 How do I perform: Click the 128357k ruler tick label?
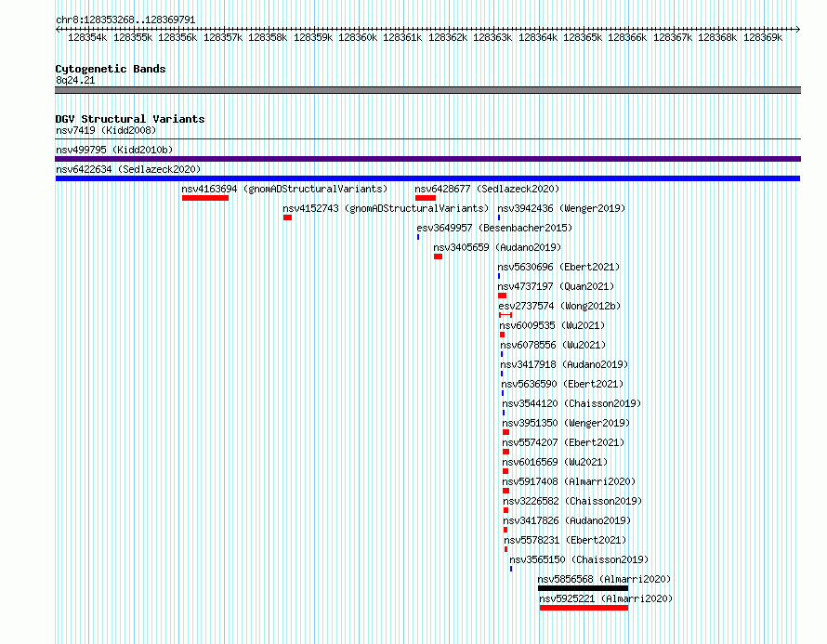pos(223,37)
